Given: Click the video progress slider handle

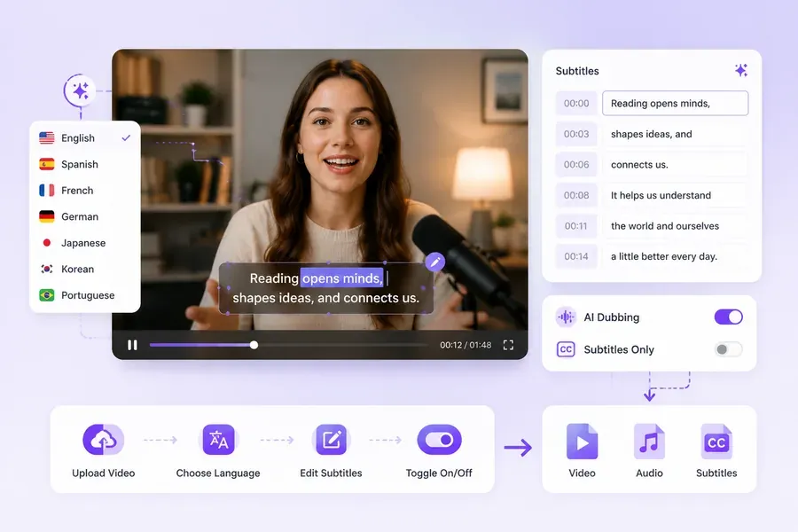Looking at the screenshot, I should click(254, 345).
